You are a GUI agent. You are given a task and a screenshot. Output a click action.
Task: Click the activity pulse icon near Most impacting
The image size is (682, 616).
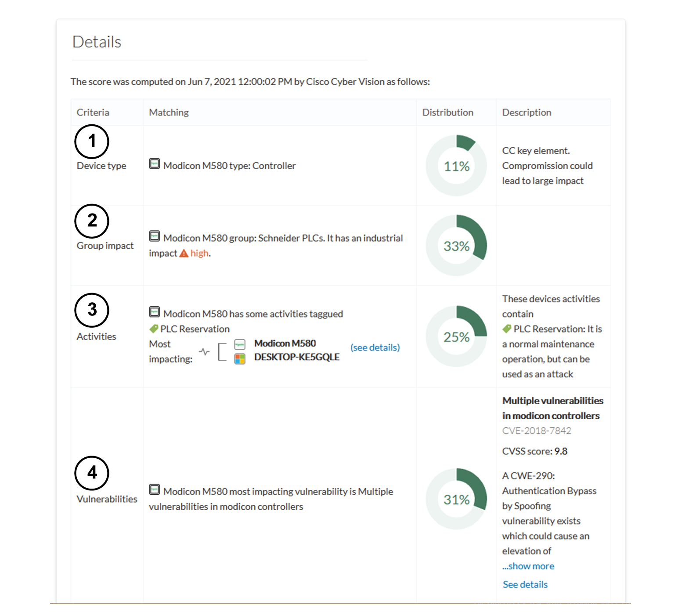[204, 351]
